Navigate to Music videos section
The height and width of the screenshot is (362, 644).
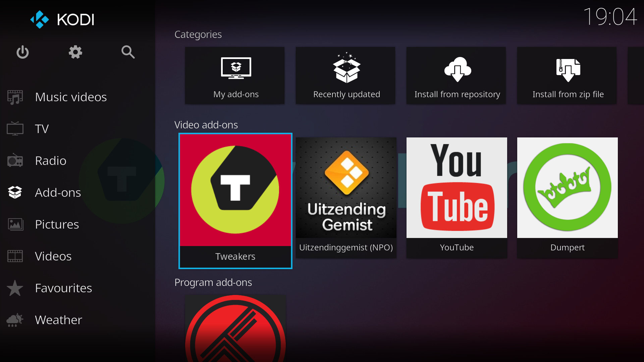point(71,96)
